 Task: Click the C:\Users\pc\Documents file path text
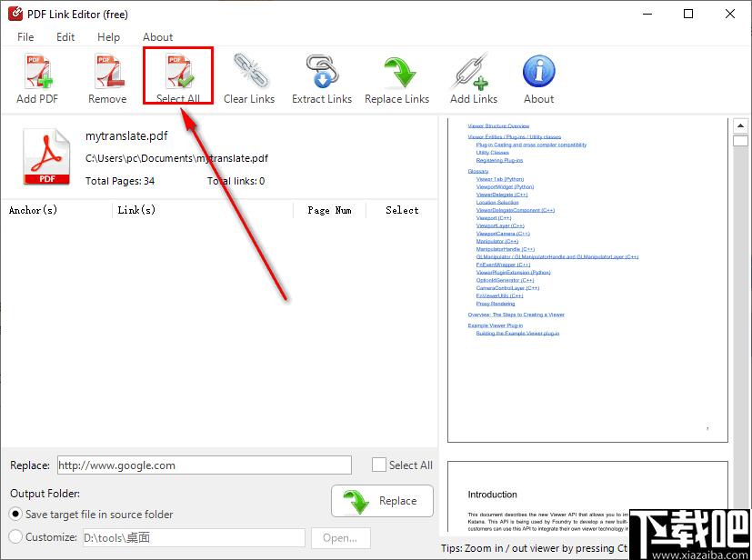(x=176, y=158)
